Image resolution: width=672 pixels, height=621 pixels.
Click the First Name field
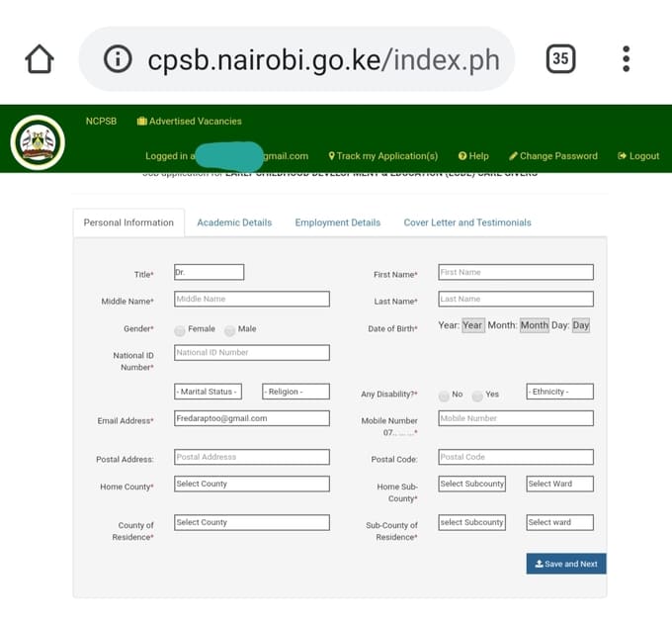click(516, 272)
